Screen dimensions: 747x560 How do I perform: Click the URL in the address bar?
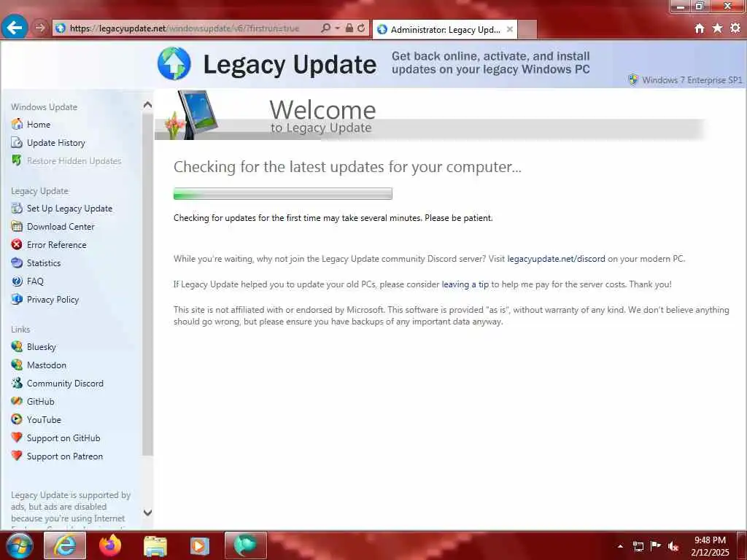185,28
